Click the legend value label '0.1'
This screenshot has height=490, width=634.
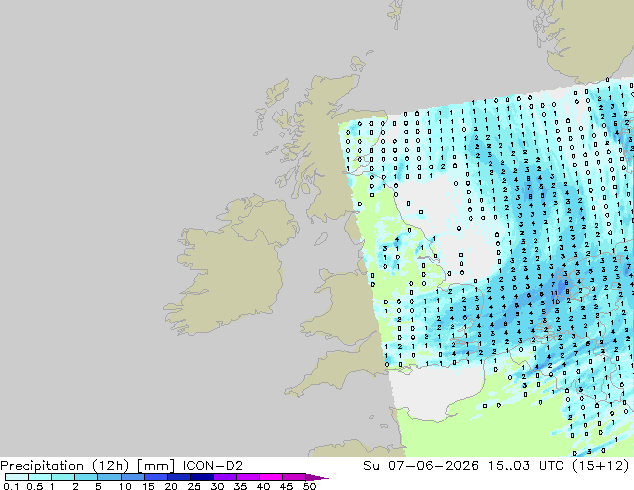click(x=11, y=486)
